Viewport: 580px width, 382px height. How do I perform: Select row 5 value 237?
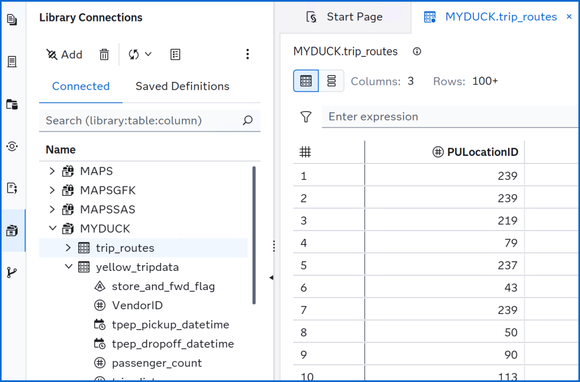pos(507,265)
